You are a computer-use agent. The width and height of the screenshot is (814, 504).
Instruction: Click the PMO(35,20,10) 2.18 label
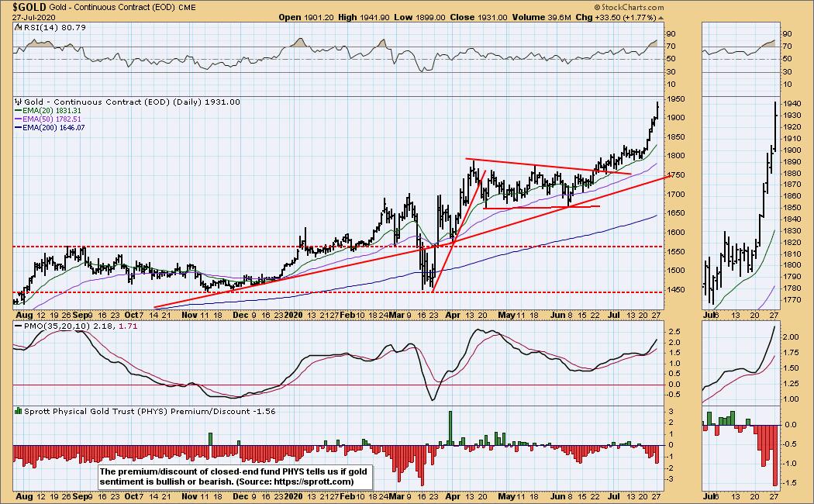pyautogui.click(x=70, y=326)
